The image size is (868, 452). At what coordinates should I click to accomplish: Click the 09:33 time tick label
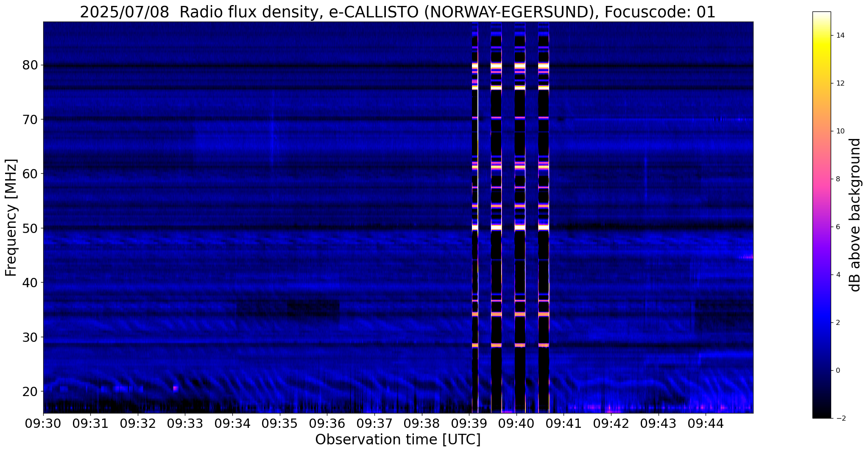[x=185, y=424]
